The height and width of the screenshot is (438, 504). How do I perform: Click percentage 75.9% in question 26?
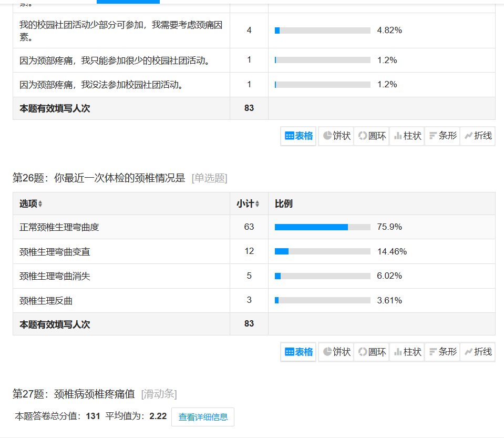tap(389, 227)
